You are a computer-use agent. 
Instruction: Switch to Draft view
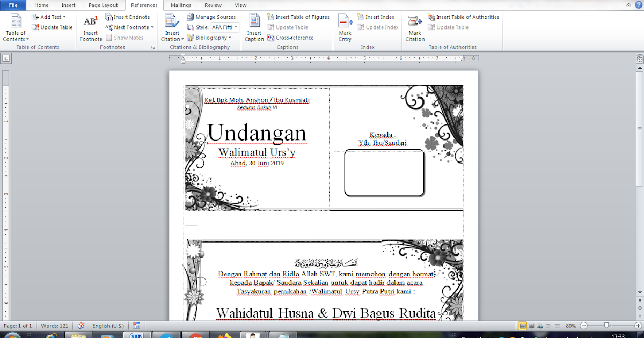(556, 326)
